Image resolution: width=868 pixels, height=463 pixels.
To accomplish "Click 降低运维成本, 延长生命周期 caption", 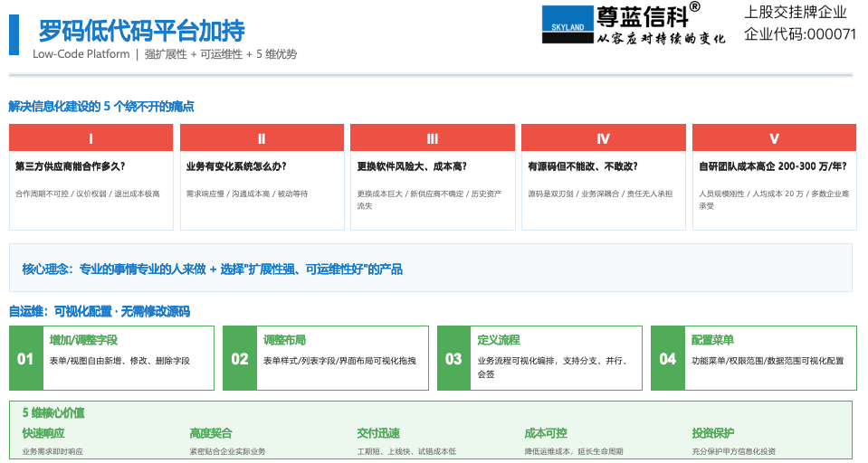I will coord(574,451).
